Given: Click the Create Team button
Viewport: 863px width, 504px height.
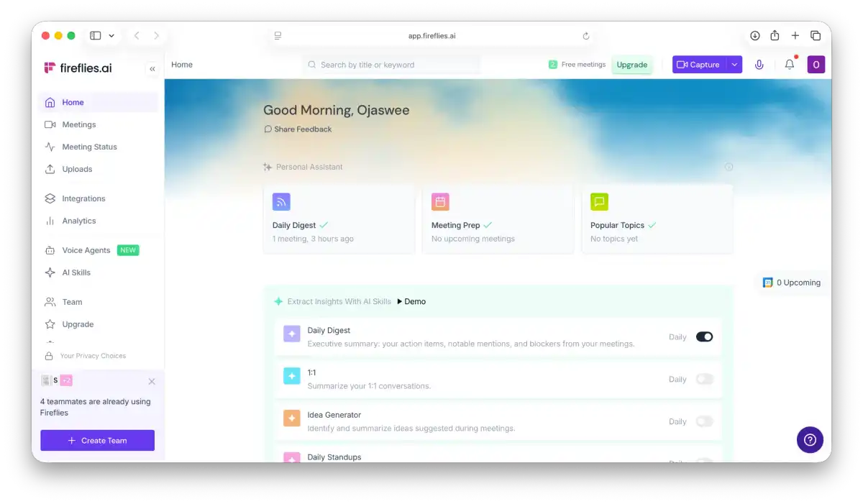Looking at the screenshot, I should [x=97, y=441].
